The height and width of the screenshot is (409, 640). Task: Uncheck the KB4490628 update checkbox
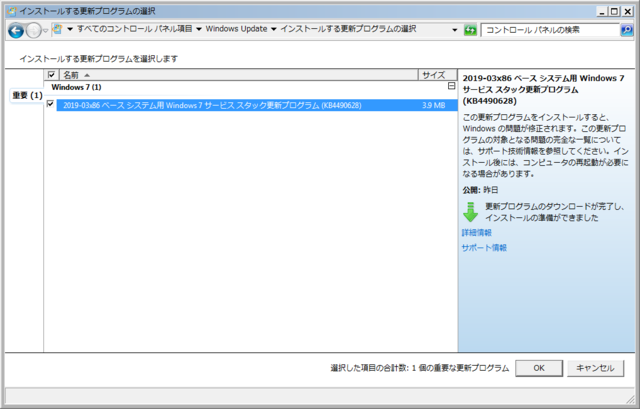[50, 104]
